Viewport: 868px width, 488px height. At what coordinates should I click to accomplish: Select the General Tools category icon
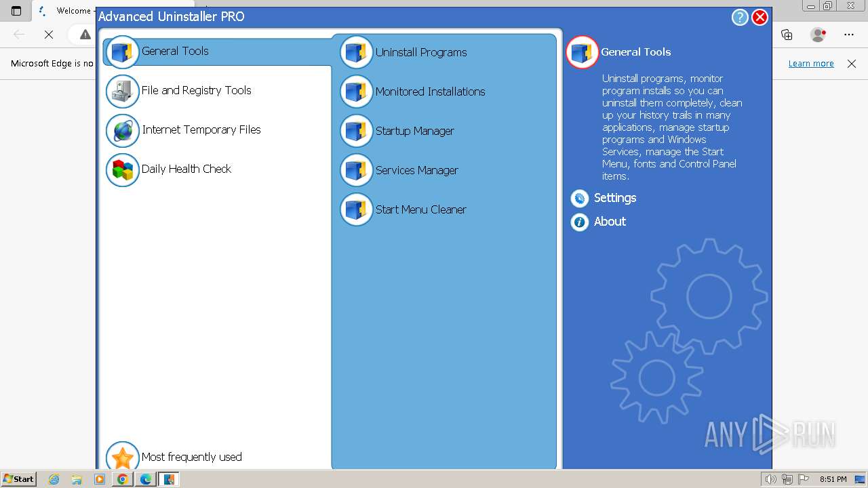122,52
